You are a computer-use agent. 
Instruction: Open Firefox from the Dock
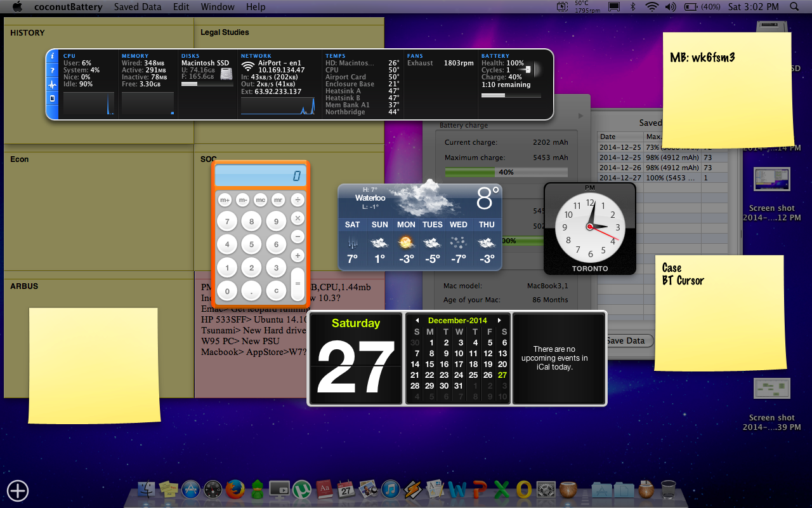click(x=236, y=489)
